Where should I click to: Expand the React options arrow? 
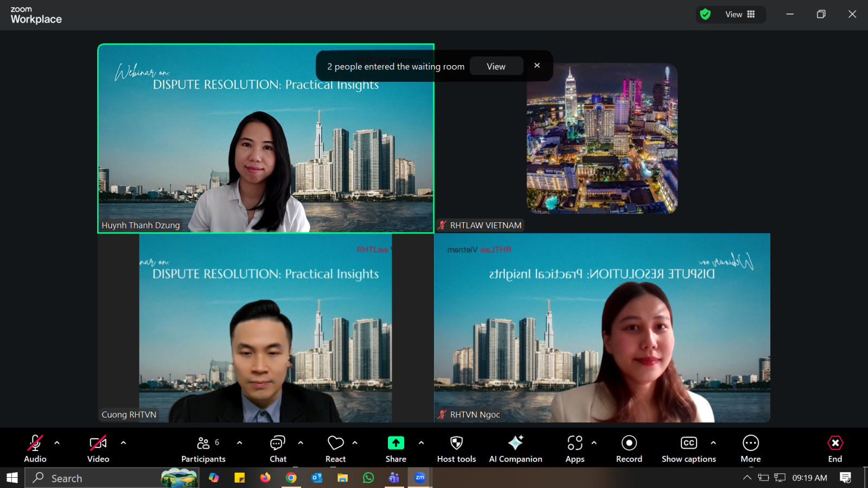coord(355,443)
